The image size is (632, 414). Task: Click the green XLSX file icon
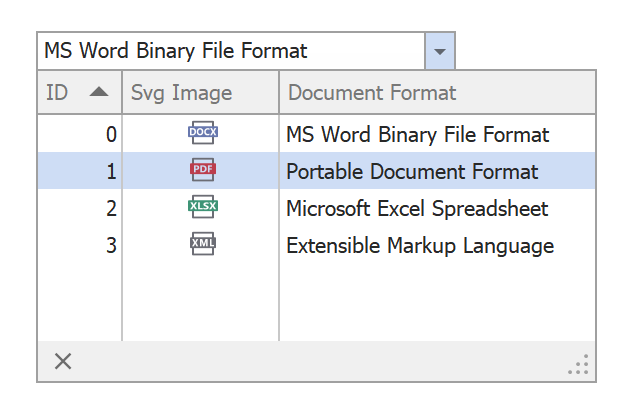[x=202, y=208]
